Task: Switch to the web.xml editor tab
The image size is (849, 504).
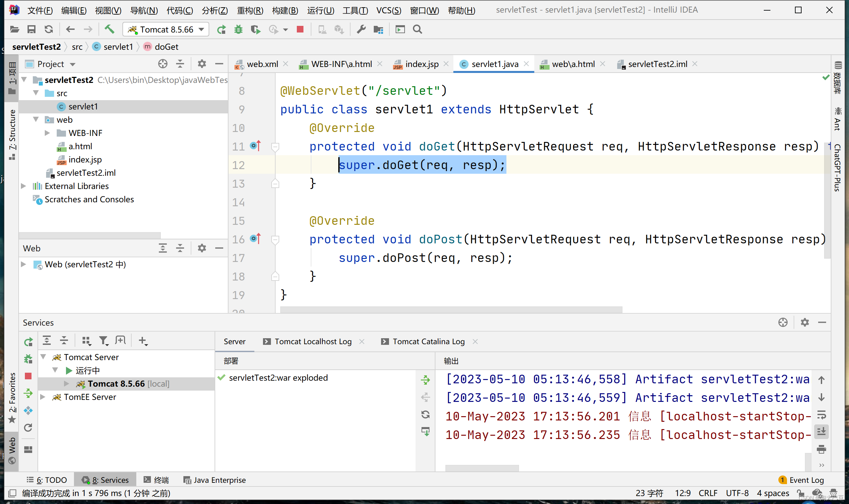Action: coord(262,64)
